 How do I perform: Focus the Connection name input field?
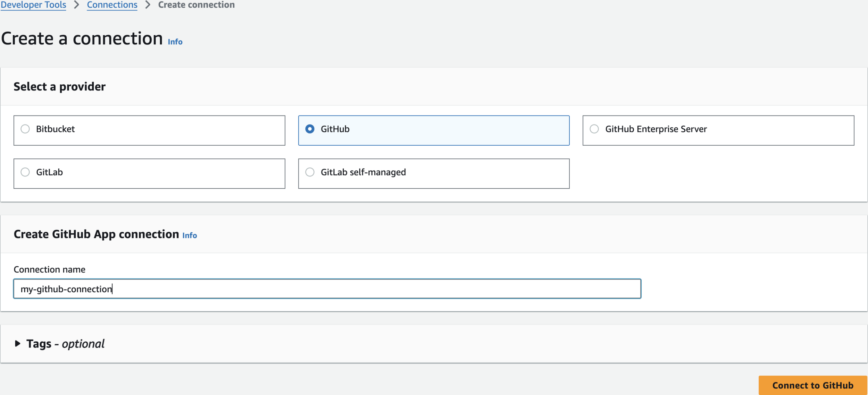(x=327, y=289)
